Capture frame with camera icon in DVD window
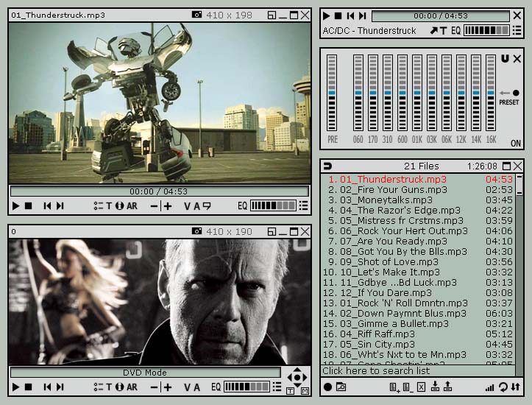This screenshot has width=532, height=405. (x=196, y=231)
